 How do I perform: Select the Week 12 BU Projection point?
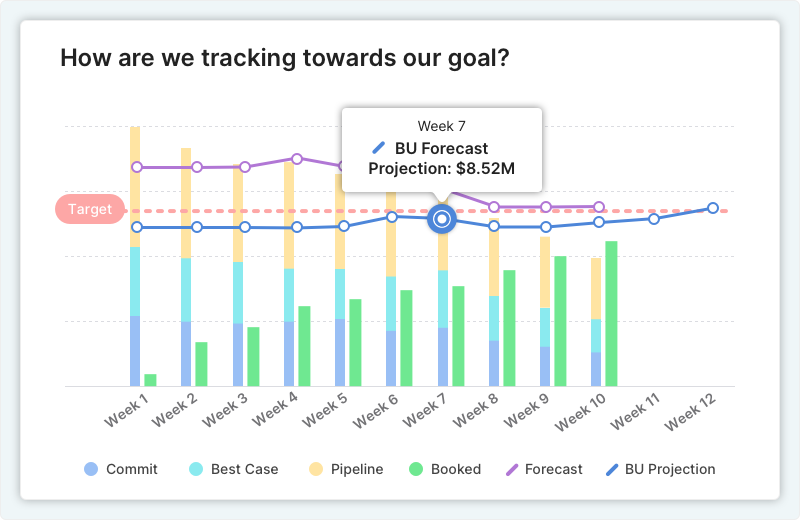[x=713, y=208]
